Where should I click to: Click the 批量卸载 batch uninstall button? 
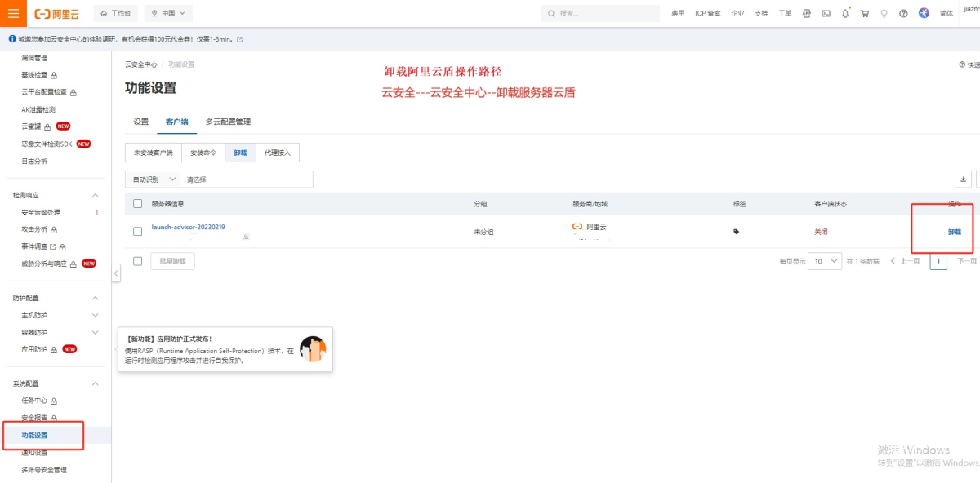(x=172, y=261)
